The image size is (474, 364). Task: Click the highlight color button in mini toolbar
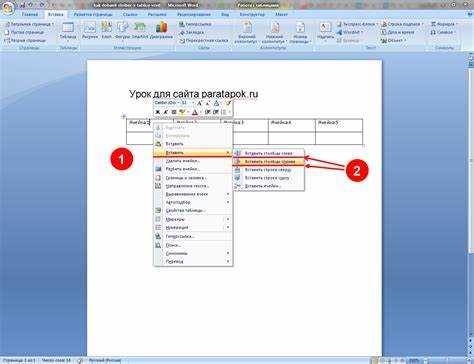tap(182, 112)
